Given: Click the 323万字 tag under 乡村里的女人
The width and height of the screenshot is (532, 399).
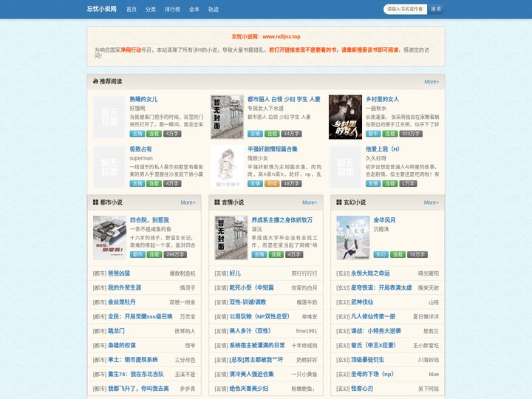Looking at the screenshot, I should click(411, 134).
